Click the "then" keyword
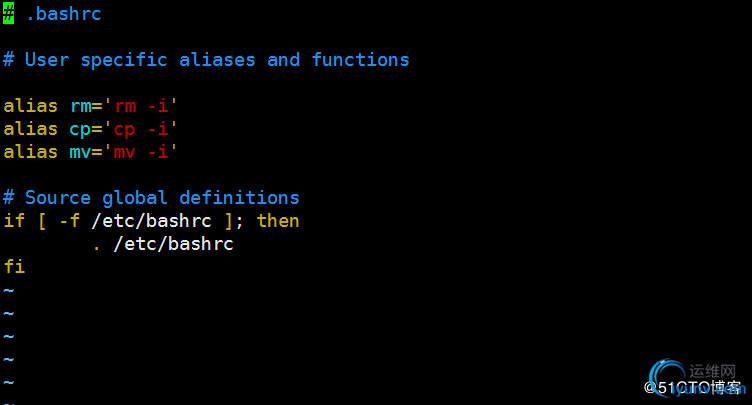Image resolution: width=752 pixels, height=405 pixels. pyautogui.click(x=278, y=221)
